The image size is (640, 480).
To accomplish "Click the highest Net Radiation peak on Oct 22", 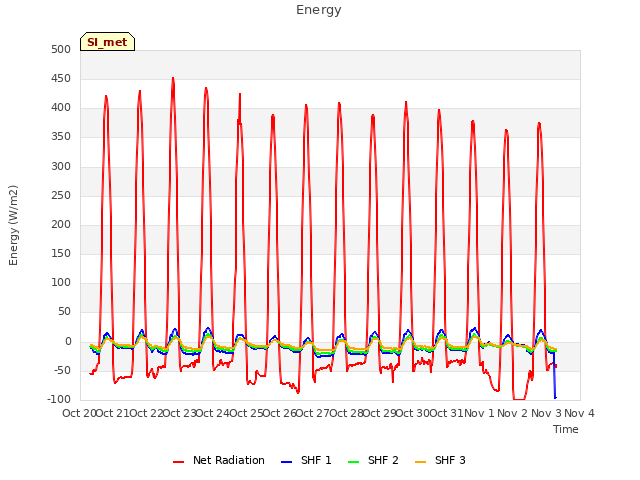I will (173, 78).
